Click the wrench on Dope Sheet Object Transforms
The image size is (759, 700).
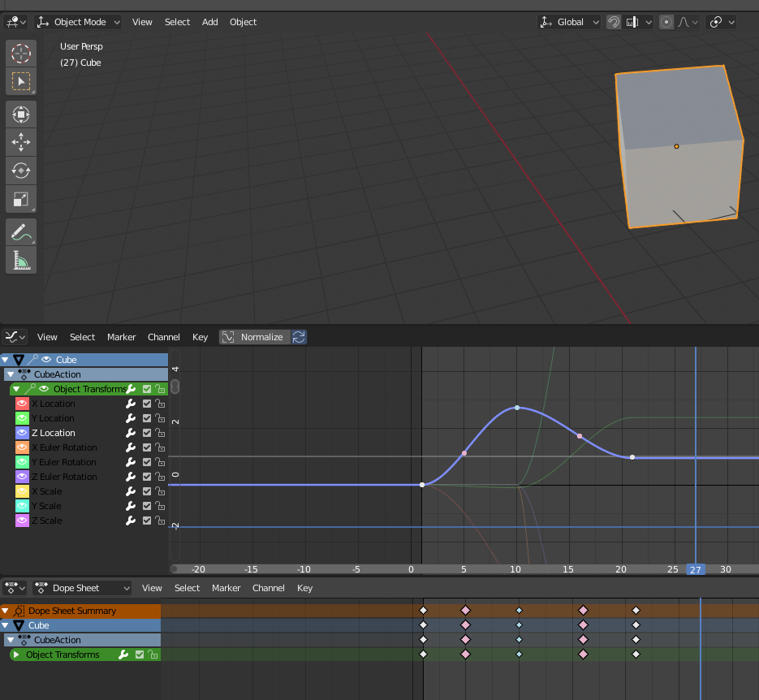coord(124,655)
